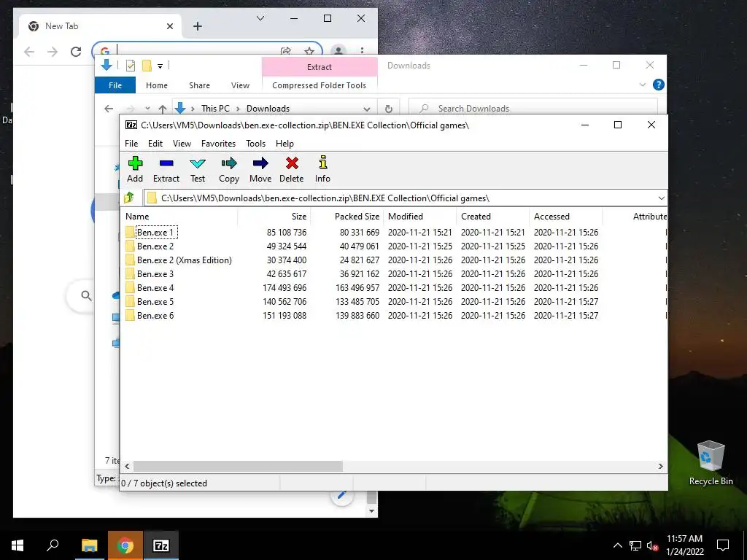Open the network icon in system tray
This screenshot has width=747, height=560.
pos(635,545)
